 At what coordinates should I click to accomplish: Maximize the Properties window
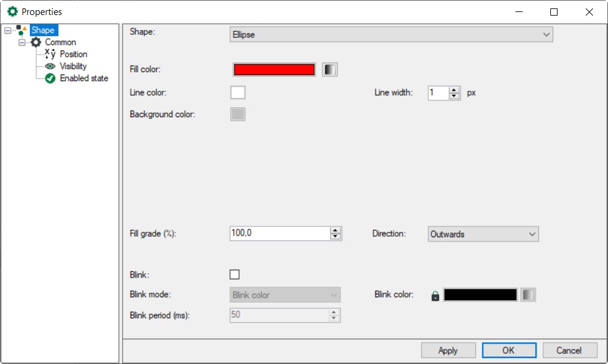pyautogui.click(x=554, y=12)
